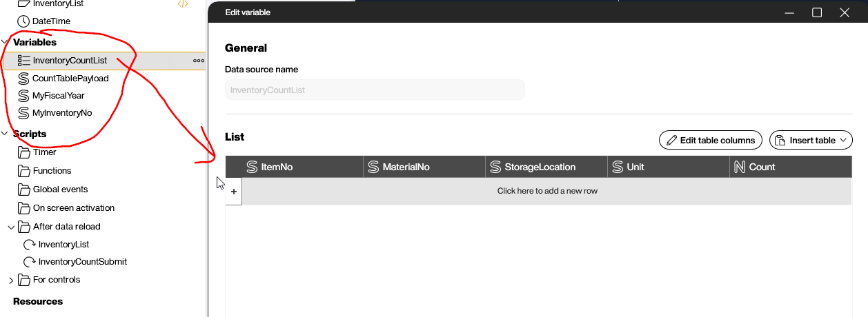Select the Timer scripts folder
The image size is (868, 317).
[x=44, y=152]
